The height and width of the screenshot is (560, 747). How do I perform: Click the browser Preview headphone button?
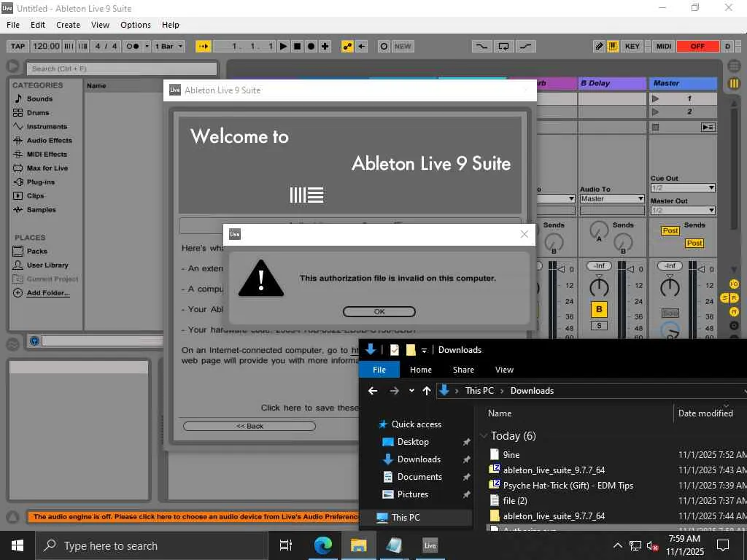click(34, 341)
